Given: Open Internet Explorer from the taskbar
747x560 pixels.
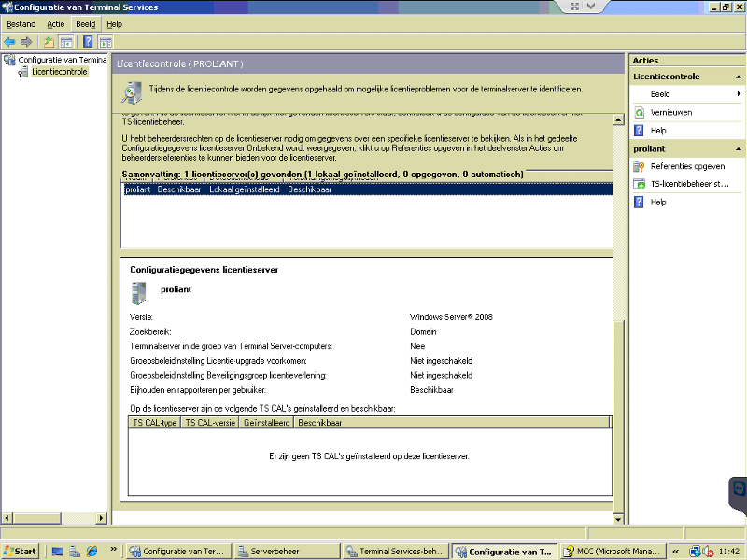Looking at the screenshot, I should click(91, 551).
